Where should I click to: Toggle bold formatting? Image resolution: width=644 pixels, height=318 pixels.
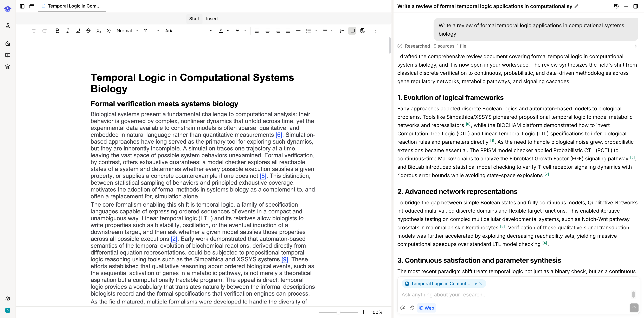point(57,30)
